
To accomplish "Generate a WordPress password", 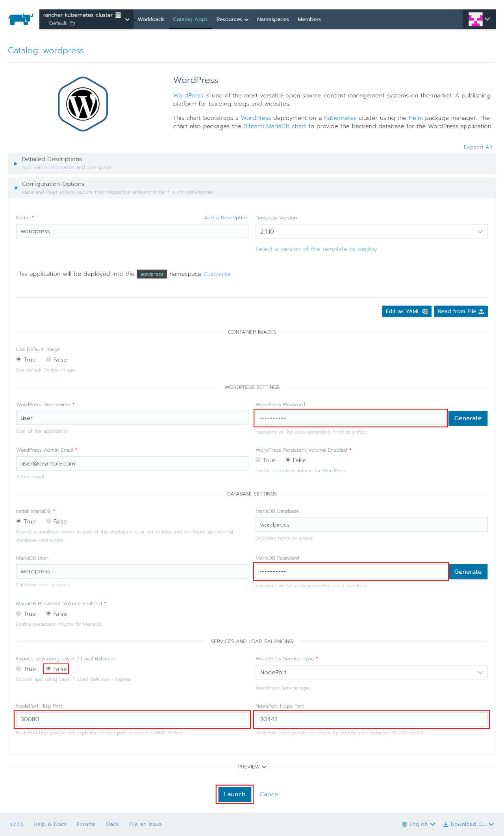I will pos(468,418).
